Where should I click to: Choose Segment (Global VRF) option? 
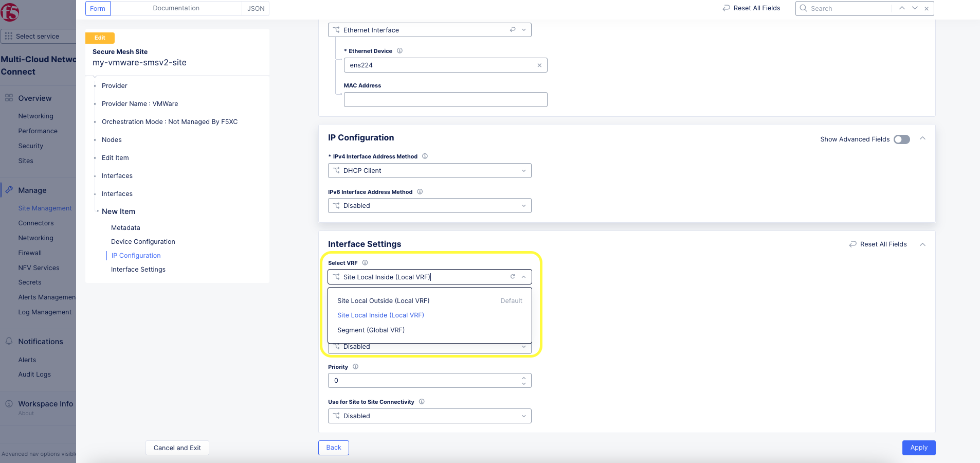click(x=371, y=330)
